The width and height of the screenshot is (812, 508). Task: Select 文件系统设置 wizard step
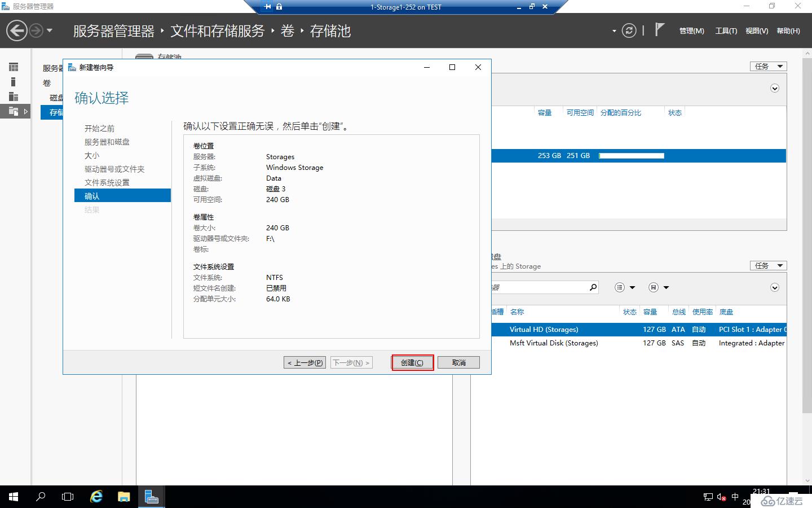click(x=107, y=183)
